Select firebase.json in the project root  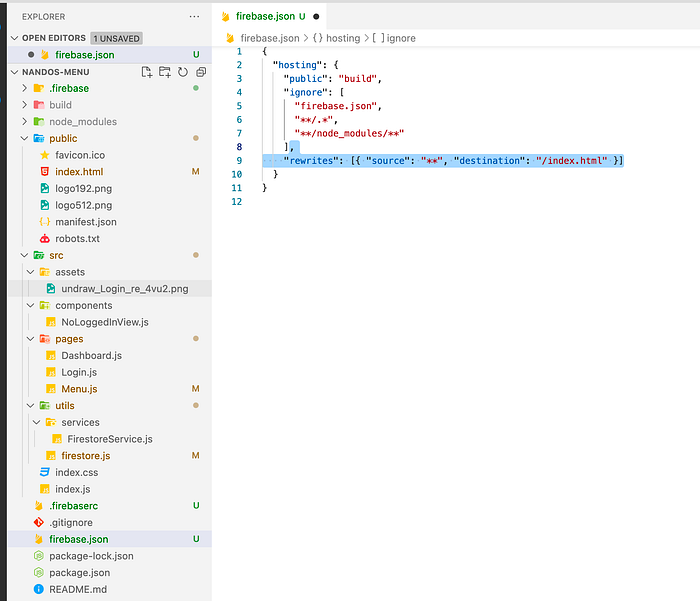coord(110,539)
